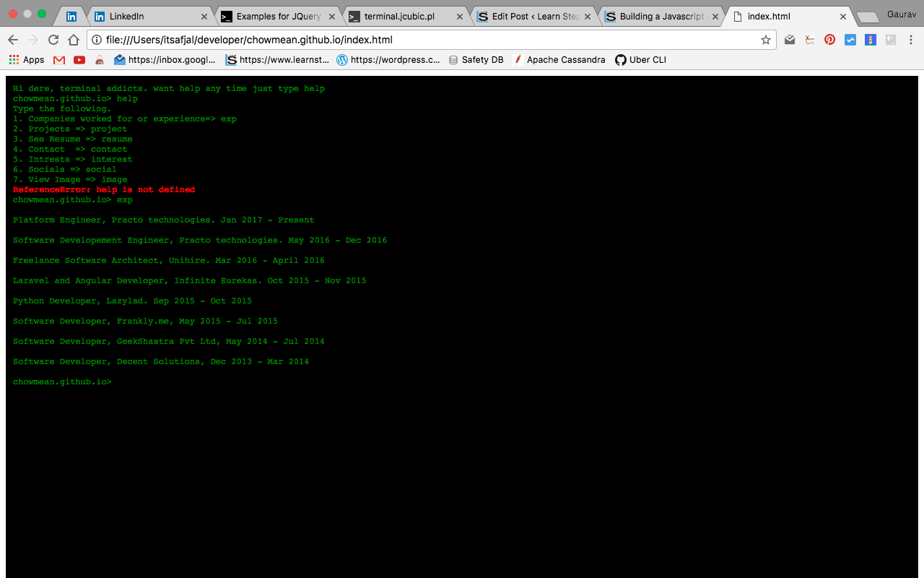
Task: Click the Software Developer, Frankly.me line
Action: point(145,321)
